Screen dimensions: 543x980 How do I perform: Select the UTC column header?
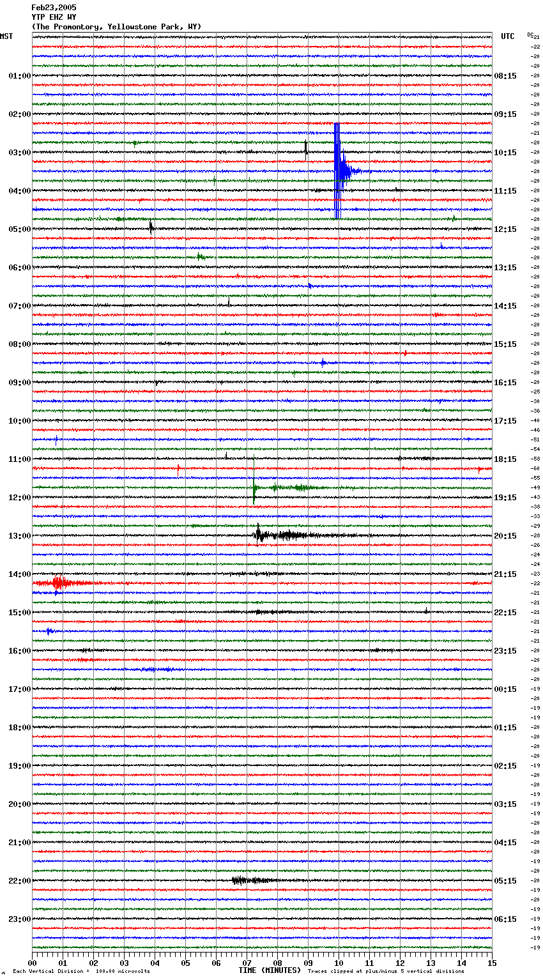(507, 36)
